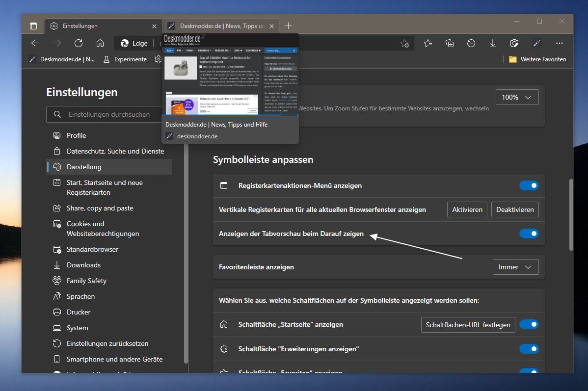
Task: Toggle Schaltfläche Erweiterungen anzeigen switch
Action: [x=529, y=349]
